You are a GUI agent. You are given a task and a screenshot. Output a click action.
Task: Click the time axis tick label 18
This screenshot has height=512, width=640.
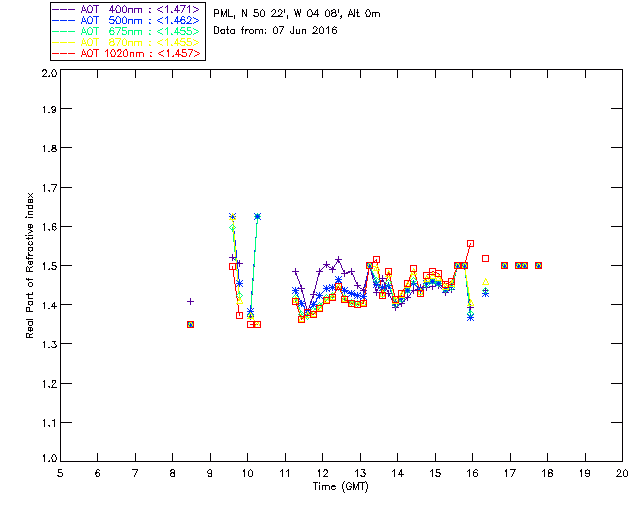(x=547, y=473)
